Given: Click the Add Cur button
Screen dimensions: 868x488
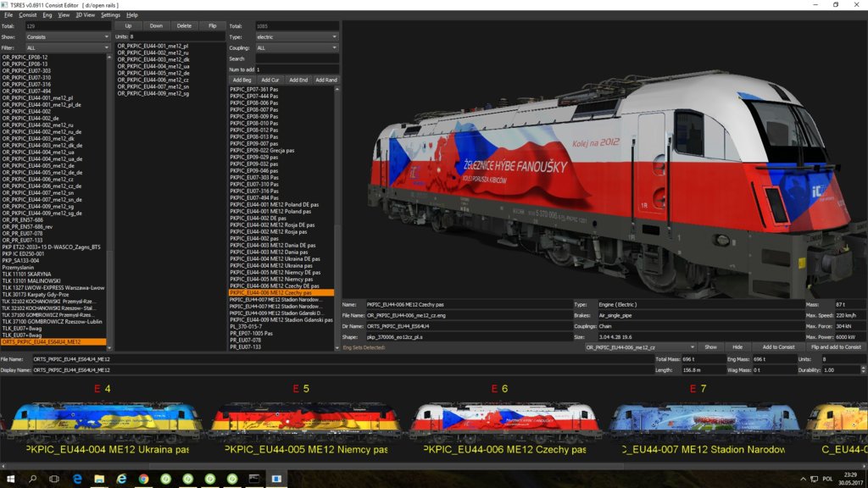Looking at the screenshot, I should point(270,80).
